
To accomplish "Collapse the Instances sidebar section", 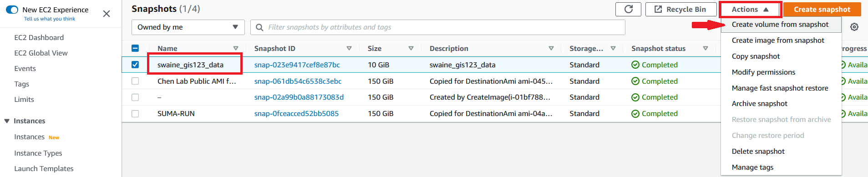I will (x=7, y=121).
